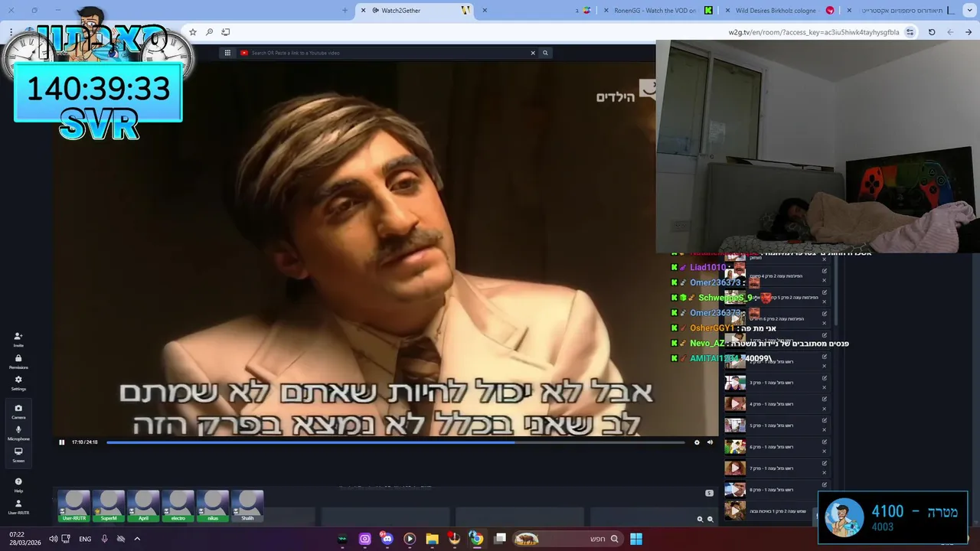
Task: Open the User-RRJTR profile icon
Action: point(18,507)
